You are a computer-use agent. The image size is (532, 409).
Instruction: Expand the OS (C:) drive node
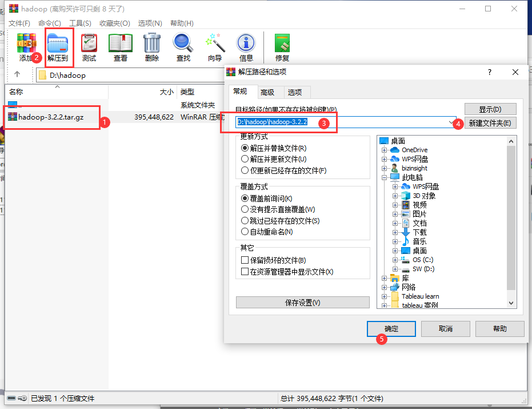[x=395, y=260]
